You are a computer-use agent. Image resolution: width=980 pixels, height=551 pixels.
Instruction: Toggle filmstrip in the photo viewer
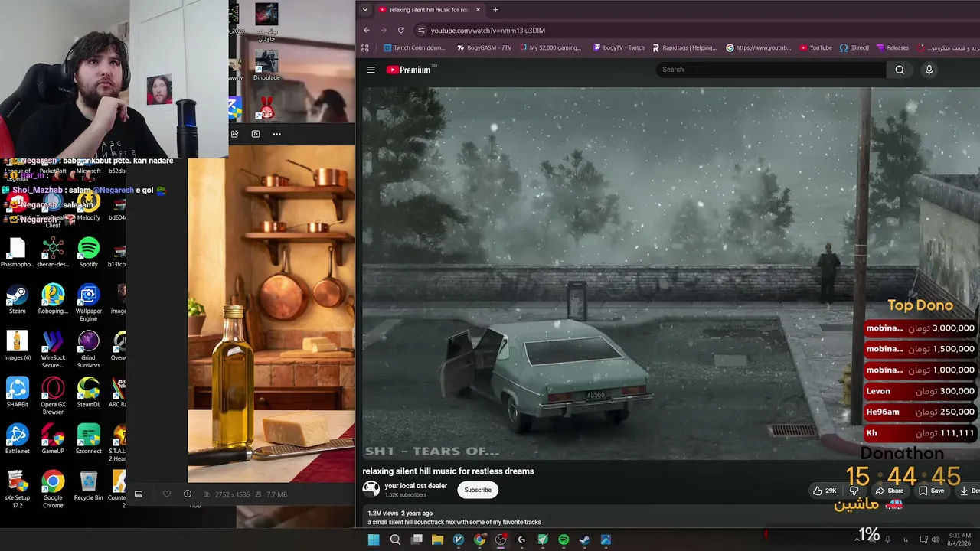pyautogui.click(x=139, y=494)
